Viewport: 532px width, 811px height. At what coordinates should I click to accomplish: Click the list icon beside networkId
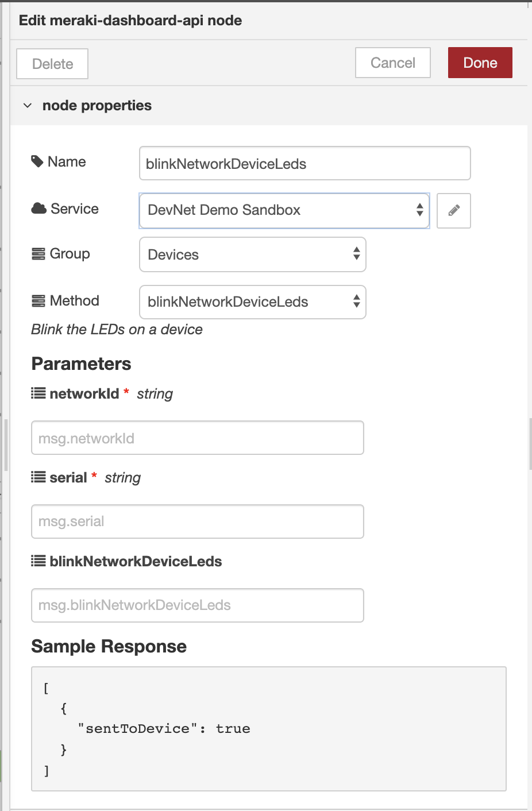[x=38, y=393]
